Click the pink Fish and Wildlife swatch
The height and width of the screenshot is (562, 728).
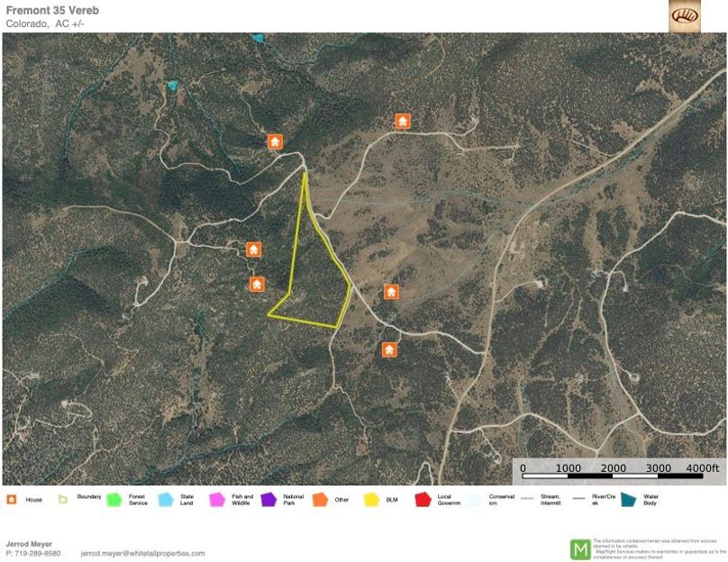(217, 500)
